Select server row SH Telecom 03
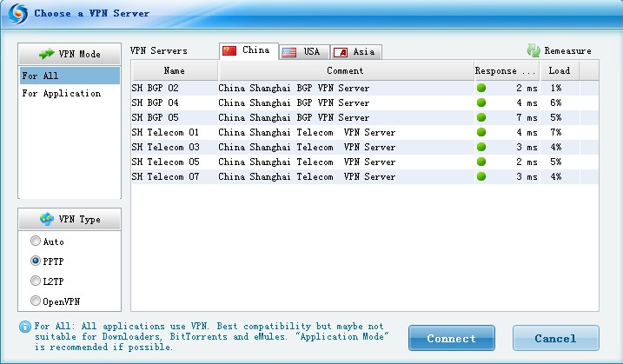 coord(365,147)
